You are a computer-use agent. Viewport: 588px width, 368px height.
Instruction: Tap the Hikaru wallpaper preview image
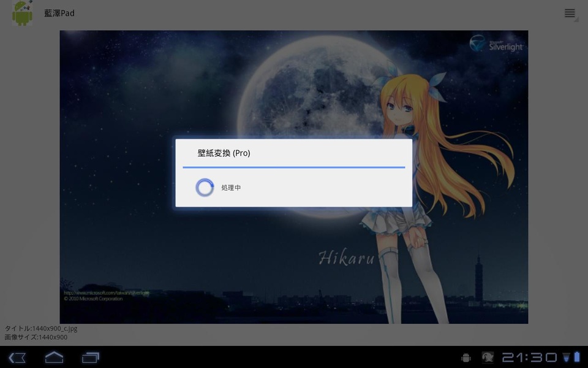(294, 177)
